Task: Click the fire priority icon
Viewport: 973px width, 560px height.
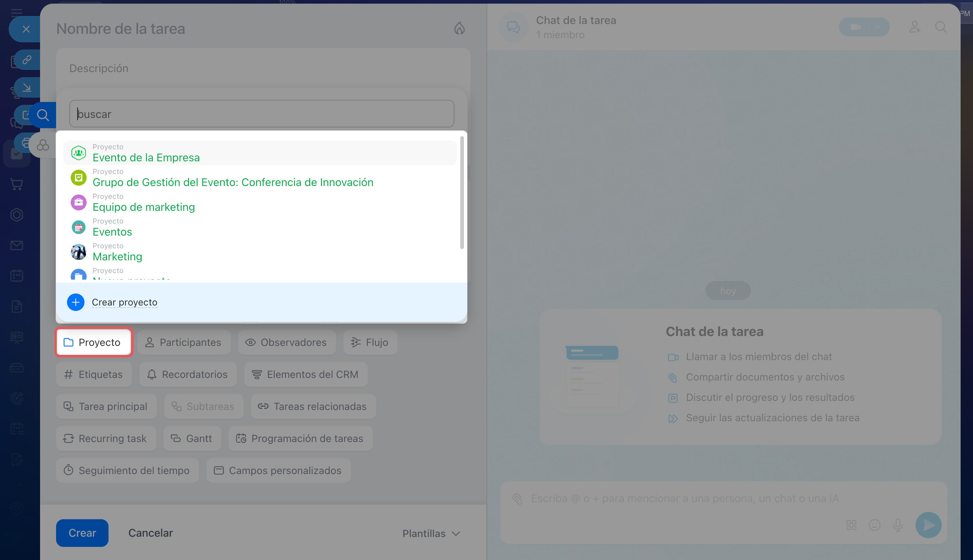Action: pyautogui.click(x=459, y=28)
